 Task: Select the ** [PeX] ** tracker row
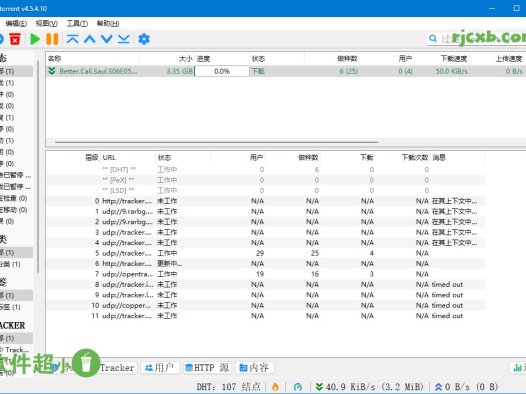click(x=266, y=180)
